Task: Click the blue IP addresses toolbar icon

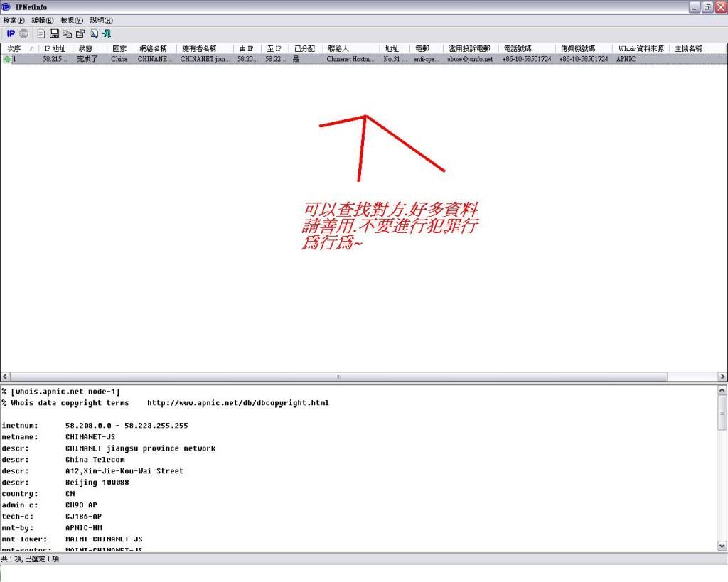Action: point(11,33)
